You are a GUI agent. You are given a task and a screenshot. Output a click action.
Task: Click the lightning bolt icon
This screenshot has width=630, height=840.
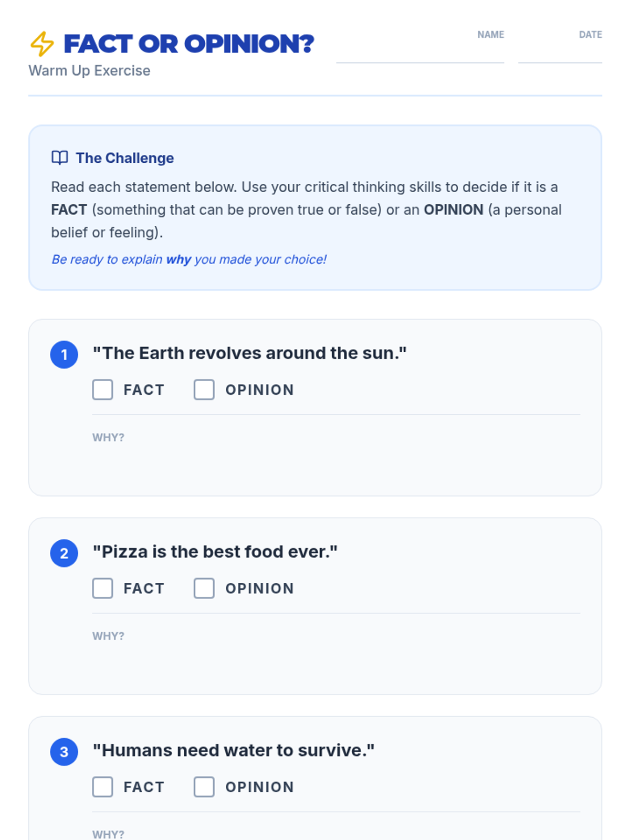pos(42,44)
